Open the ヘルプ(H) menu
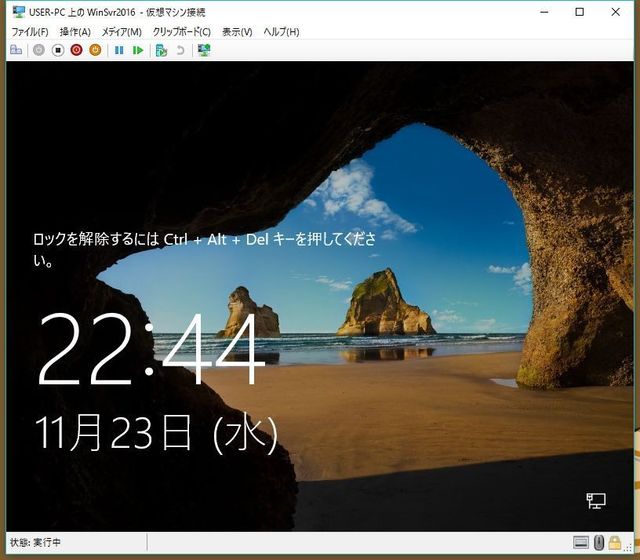The height and width of the screenshot is (560, 640). [281, 32]
